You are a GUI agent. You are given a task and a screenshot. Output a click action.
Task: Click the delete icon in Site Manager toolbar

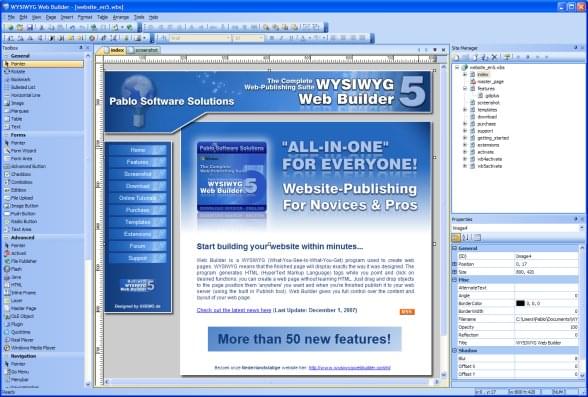coord(494,57)
